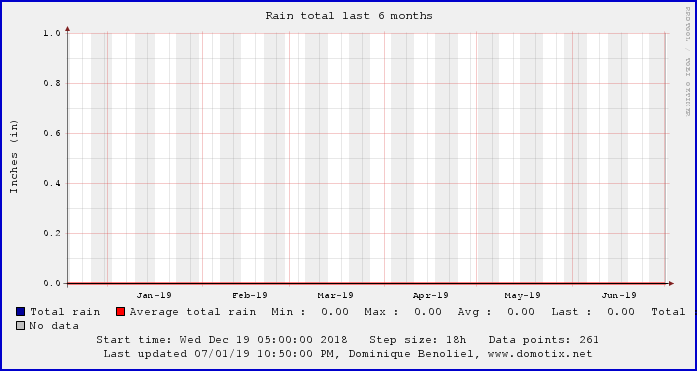The image size is (697, 371).
Task: Click the blue Total rain legend swatch
Action: coord(20,312)
